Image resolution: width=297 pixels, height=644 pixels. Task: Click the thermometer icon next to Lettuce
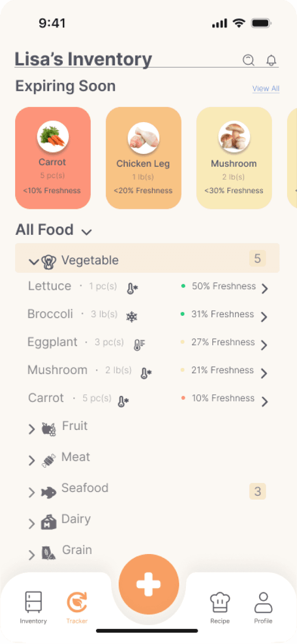tap(132, 288)
